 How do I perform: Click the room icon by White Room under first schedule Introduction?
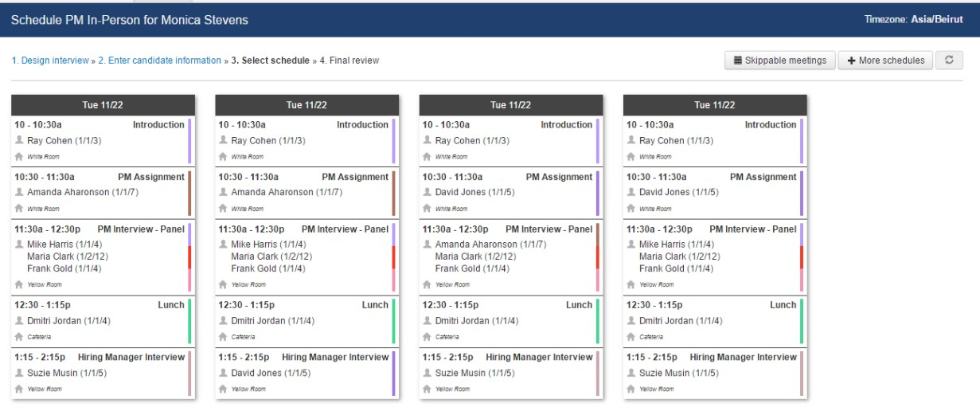coord(19,157)
